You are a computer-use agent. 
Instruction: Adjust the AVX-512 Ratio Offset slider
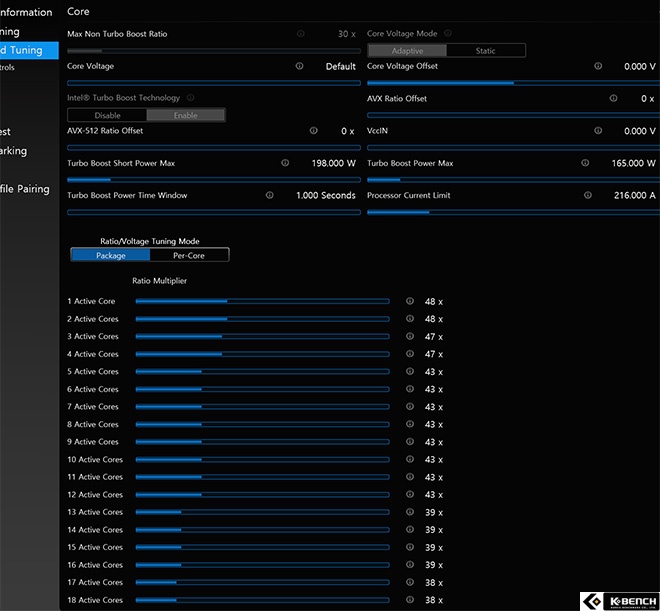pos(214,148)
